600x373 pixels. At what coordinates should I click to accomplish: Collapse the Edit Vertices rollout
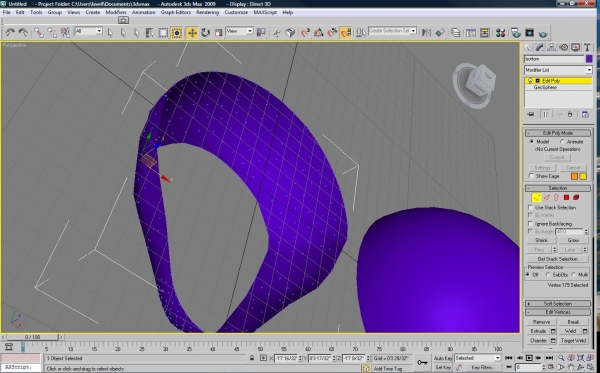pos(558,312)
